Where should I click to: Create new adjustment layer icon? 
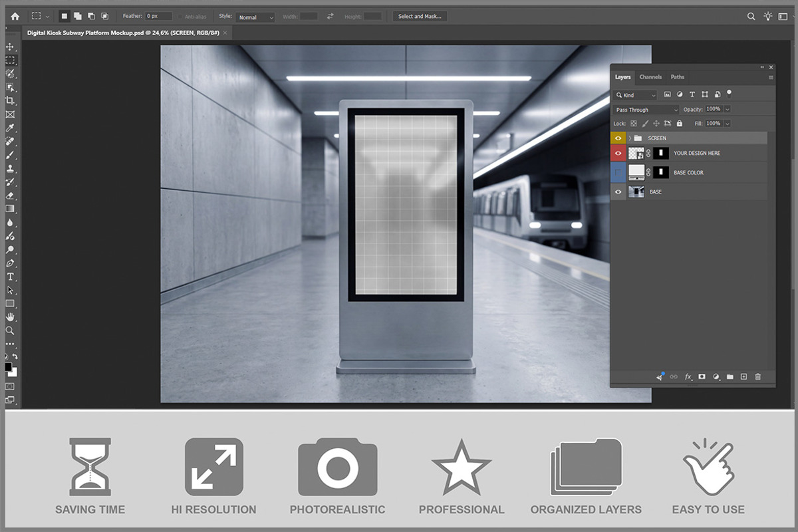716,376
